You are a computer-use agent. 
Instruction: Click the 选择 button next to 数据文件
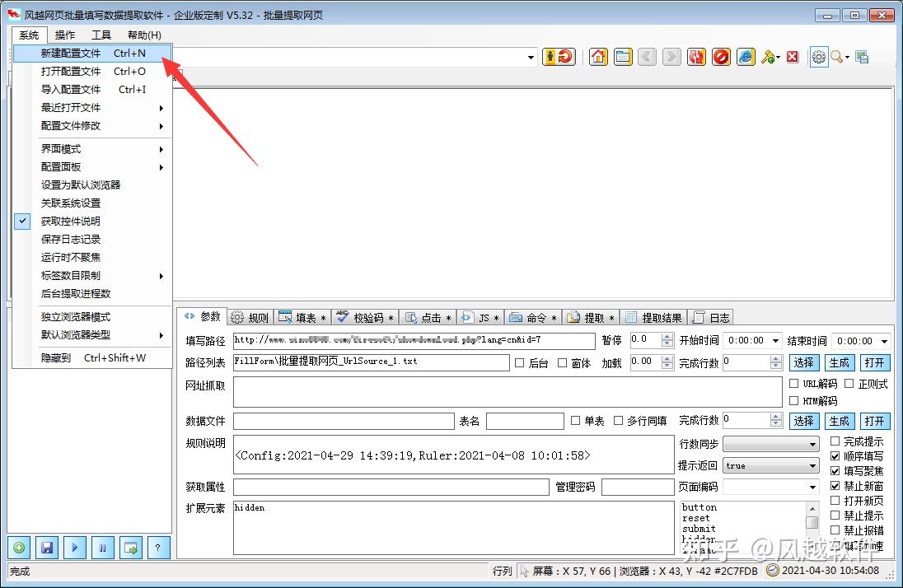pos(805,421)
